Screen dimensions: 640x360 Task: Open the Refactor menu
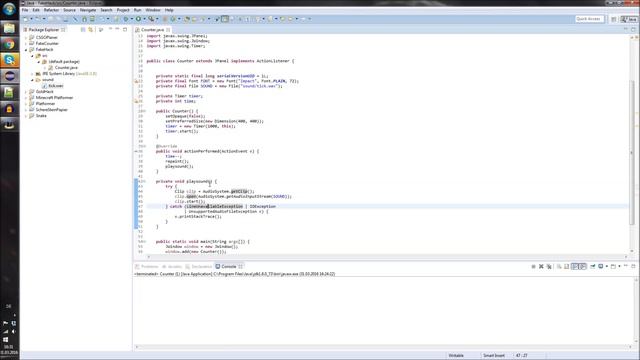[51, 10]
